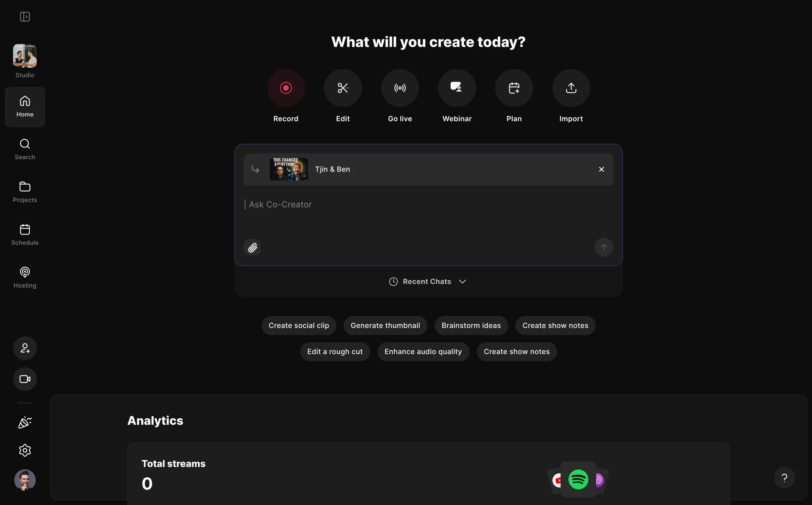
Task: Select Create show notes in first row
Action: pos(555,326)
